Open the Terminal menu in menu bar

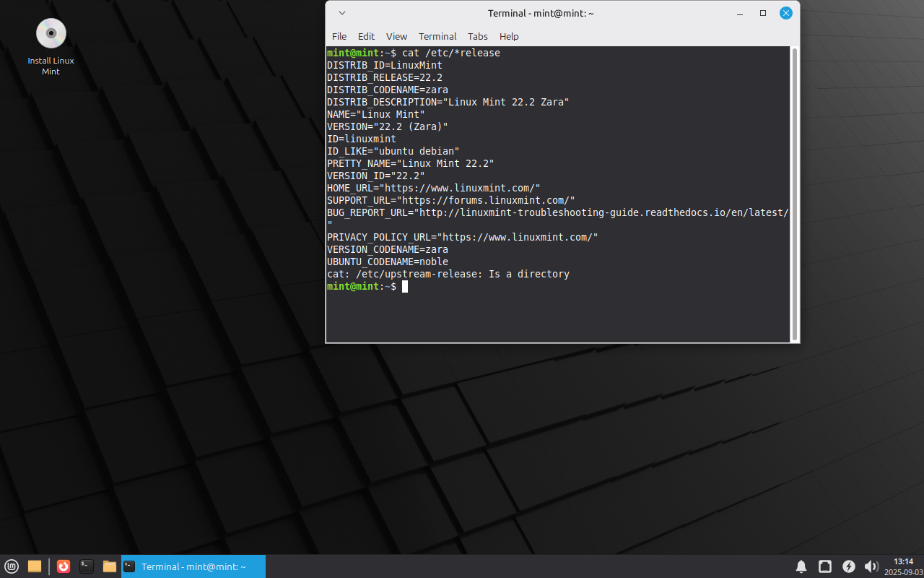click(437, 36)
